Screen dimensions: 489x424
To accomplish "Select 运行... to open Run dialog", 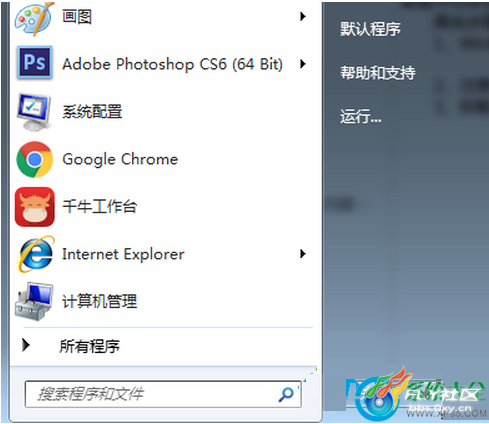I will pyautogui.click(x=361, y=117).
